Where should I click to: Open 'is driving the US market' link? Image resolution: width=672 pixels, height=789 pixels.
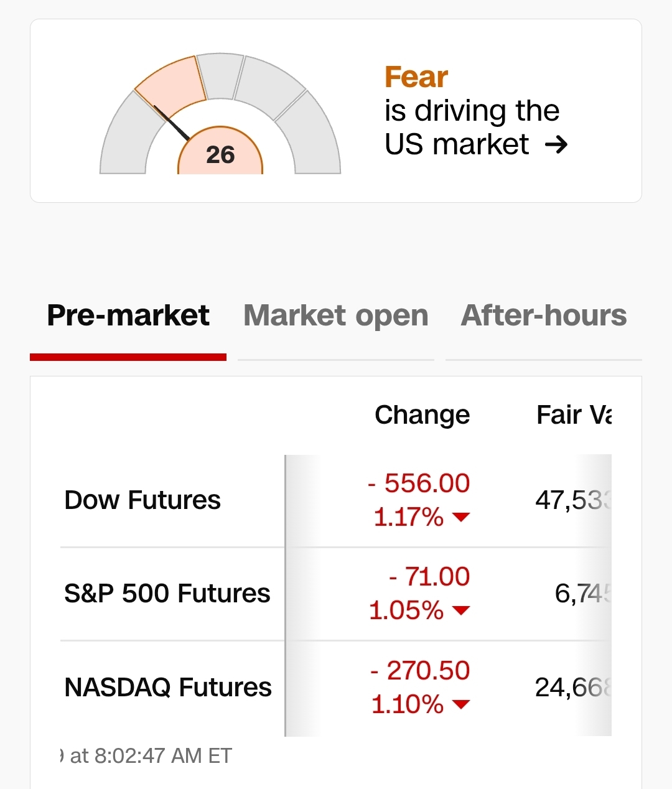click(x=472, y=128)
